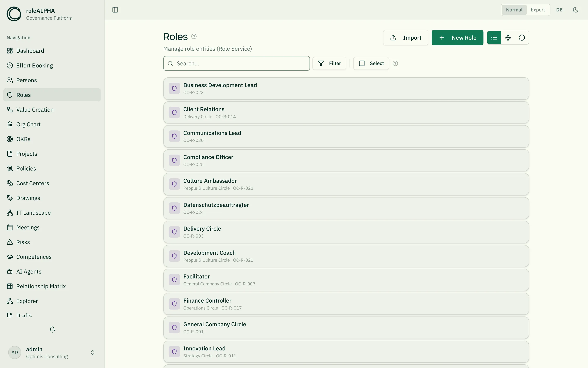
Task: Open Value Creation section
Action: coord(52,110)
